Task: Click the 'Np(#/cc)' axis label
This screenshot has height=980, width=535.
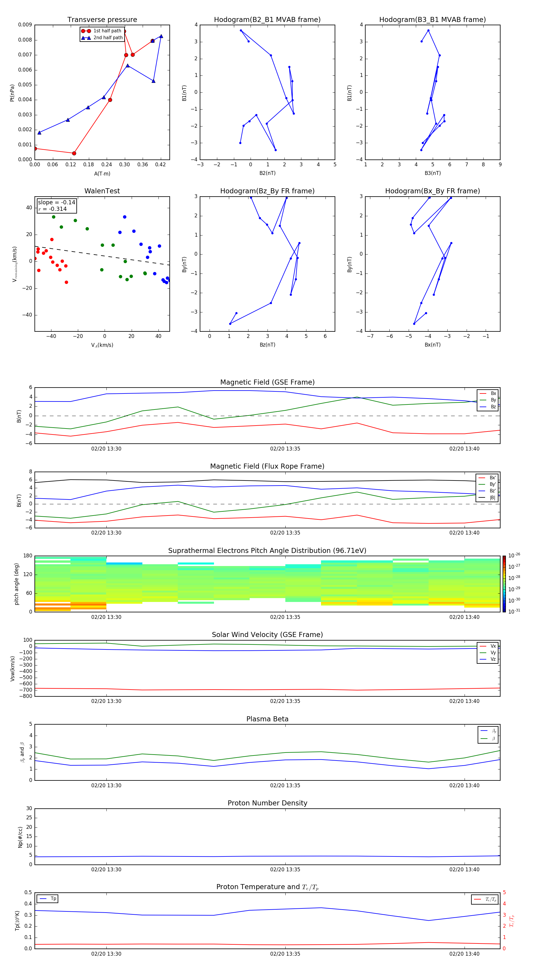Action: [20, 837]
